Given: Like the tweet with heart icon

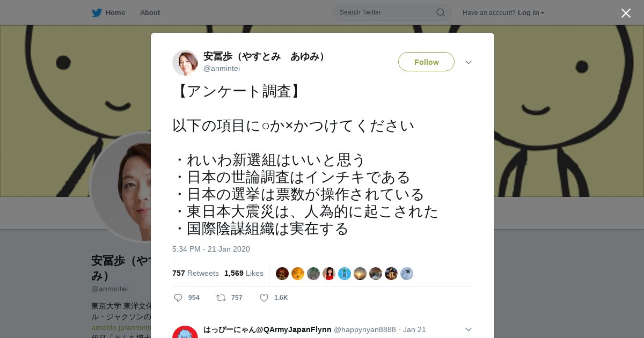Looking at the screenshot, I should pos(264,298).
